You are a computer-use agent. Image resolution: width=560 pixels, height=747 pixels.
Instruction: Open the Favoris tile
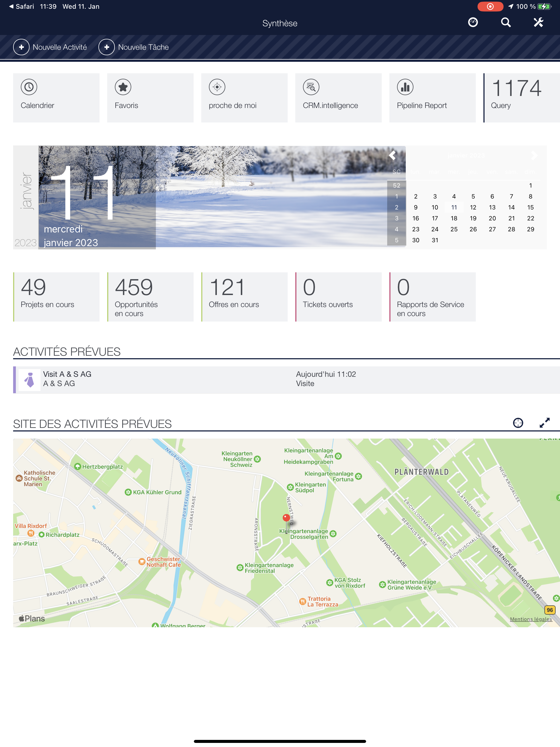pos(150,98)
